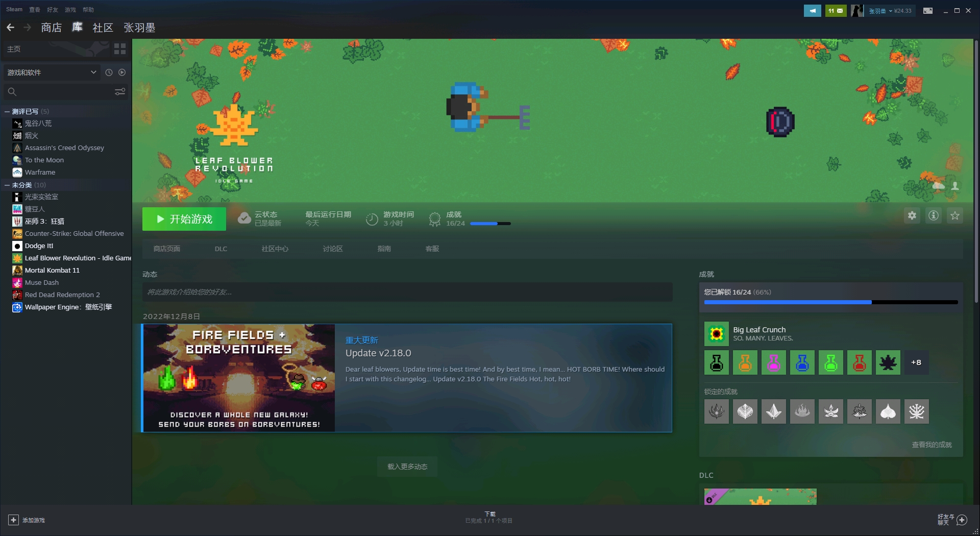Click the pink potion achievement icon
980x536 pixels.
pos(774,362)
